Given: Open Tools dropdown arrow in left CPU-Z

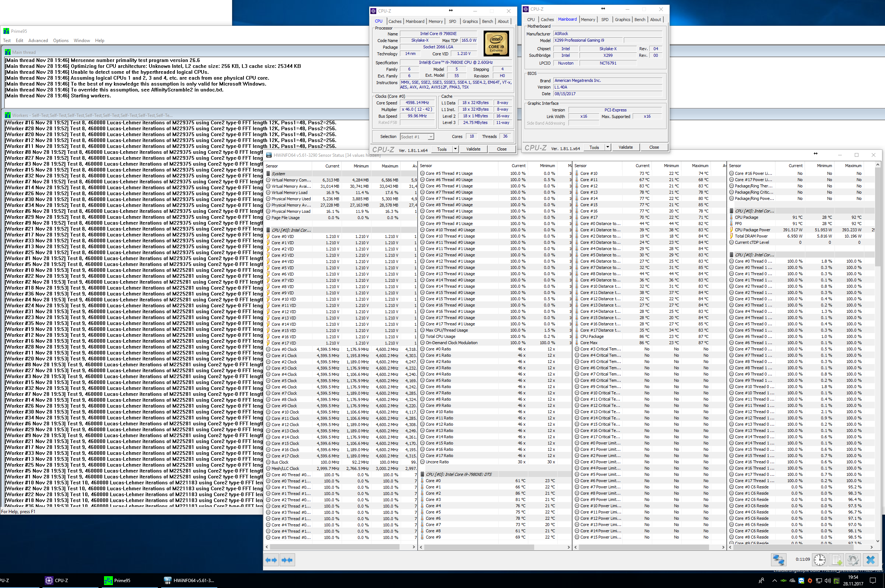Looking at the screenshot, I should (x=455, y=149).
